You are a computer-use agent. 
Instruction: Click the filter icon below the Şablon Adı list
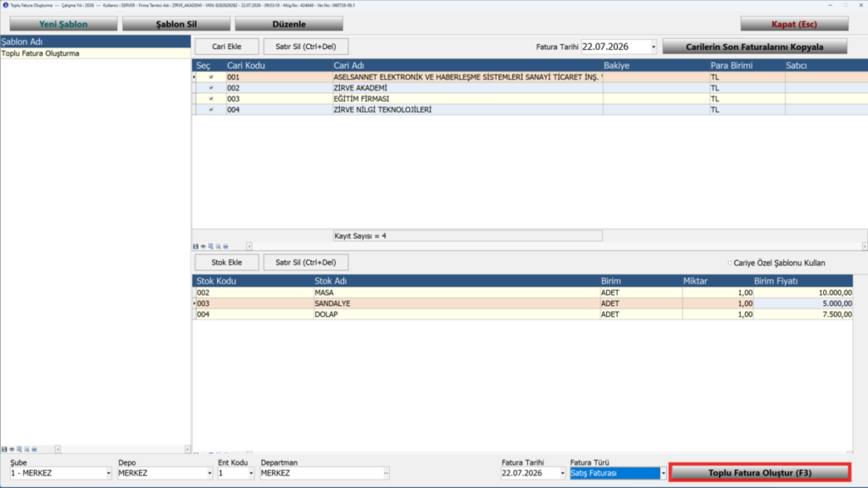point(19,449)
